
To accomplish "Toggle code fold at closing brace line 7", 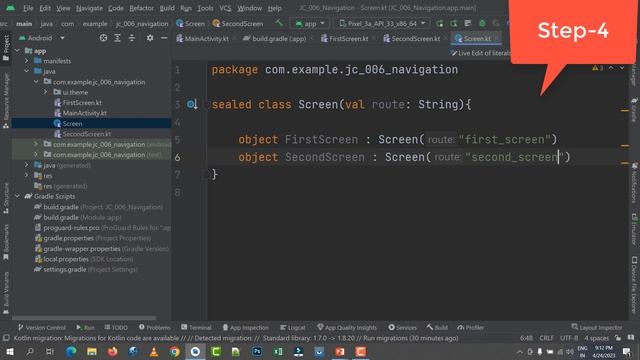I will (207, 175).
